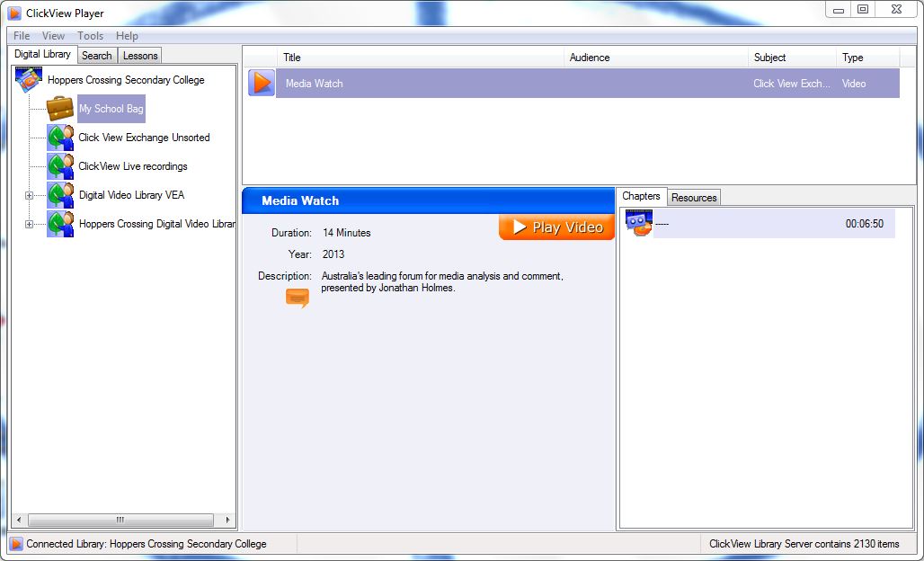
Task: Sort the list by Title column header
Action: pyautogui.click(x=421, y=58)
